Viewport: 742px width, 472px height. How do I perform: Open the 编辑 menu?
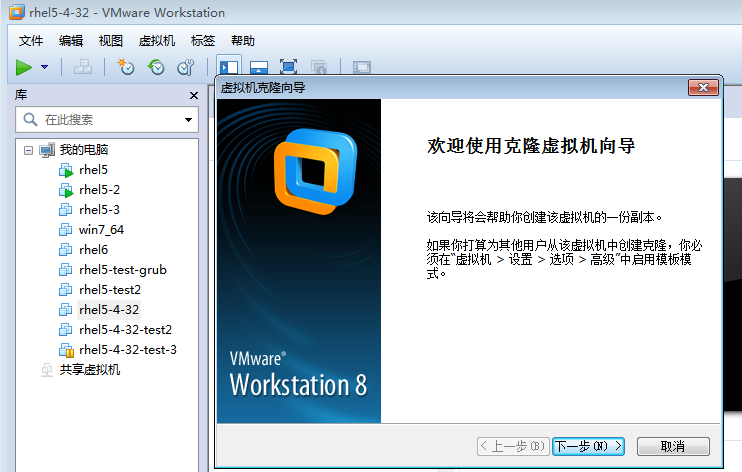71,41
